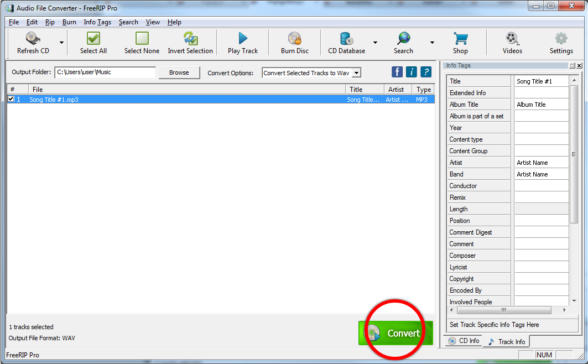Click the music note icon on Track Info tab
588x364 pixels.
coord(491,341)
